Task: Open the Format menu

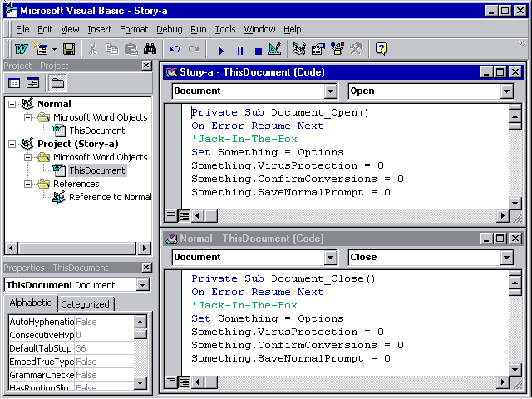Action: point(134,30)
